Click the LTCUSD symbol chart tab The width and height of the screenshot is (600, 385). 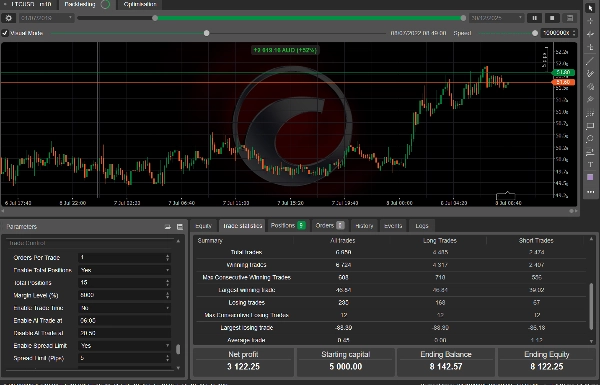point(29,4)
